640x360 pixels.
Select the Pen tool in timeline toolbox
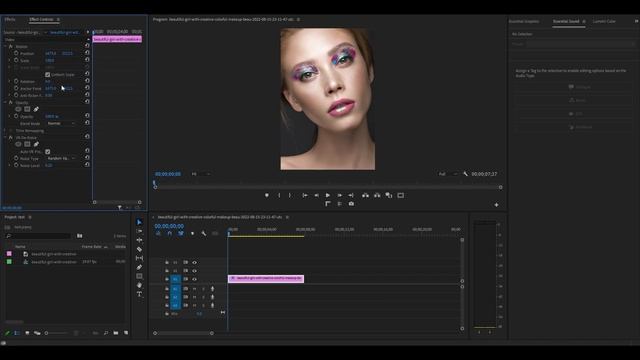click(x=139, y=267)
